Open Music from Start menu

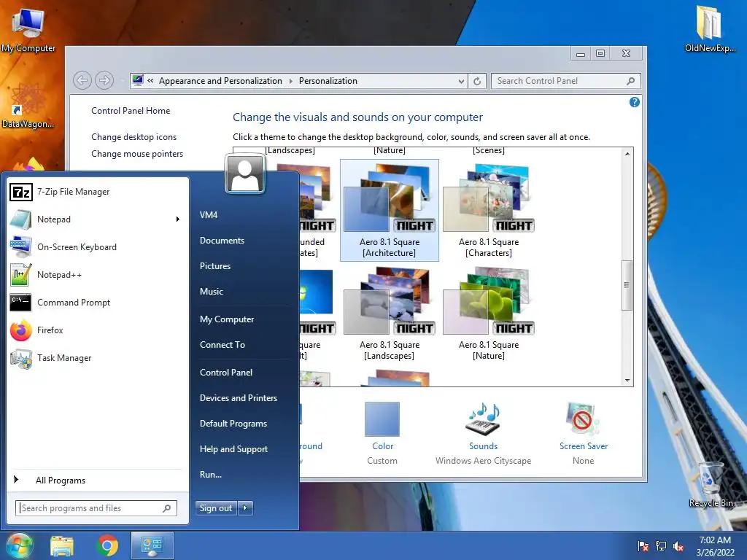point(212,292)
